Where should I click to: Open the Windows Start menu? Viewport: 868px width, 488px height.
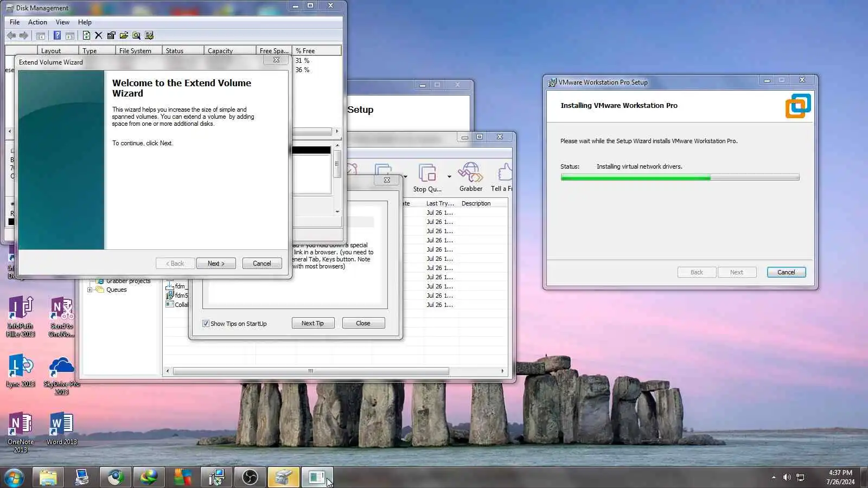pos(14,478)
